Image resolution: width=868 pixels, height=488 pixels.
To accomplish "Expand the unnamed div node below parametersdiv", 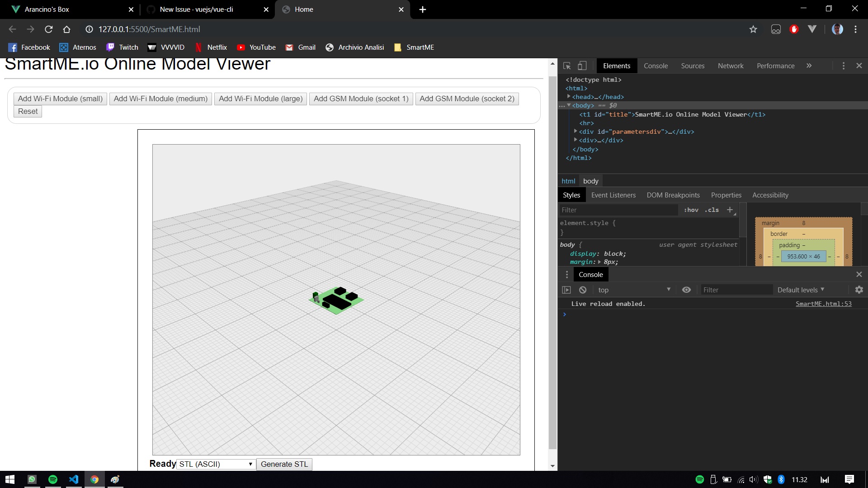I will point(576,140).
